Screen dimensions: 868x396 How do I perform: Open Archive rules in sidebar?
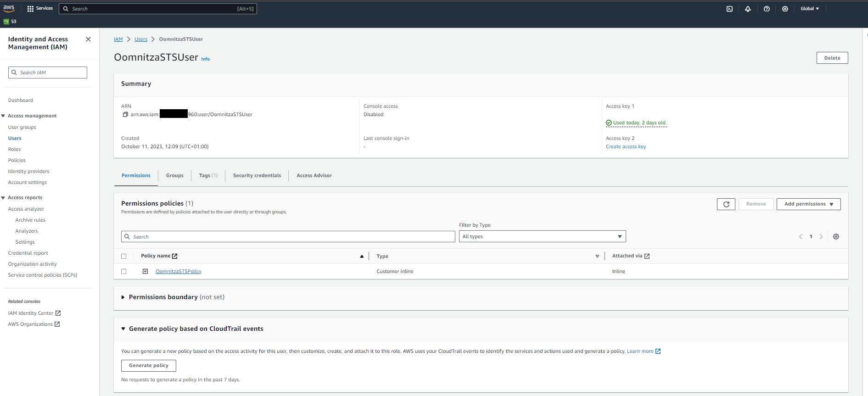point(30,220)
